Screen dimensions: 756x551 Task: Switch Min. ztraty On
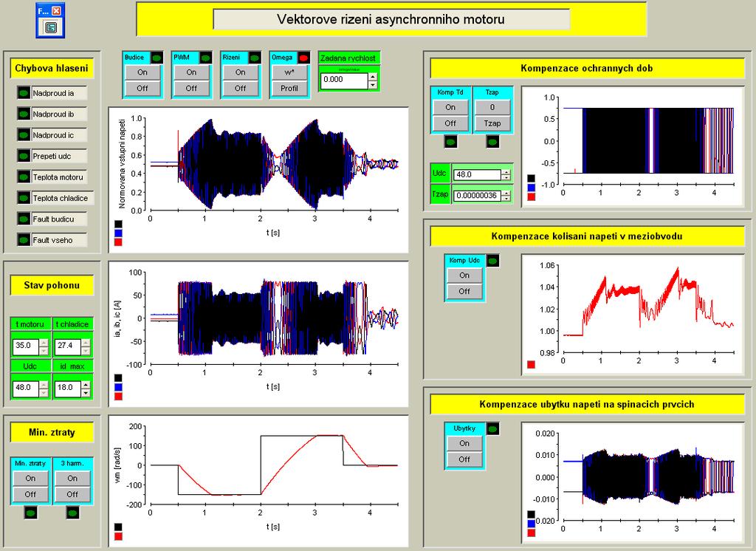pyautogui.click(x=30, y=479)
